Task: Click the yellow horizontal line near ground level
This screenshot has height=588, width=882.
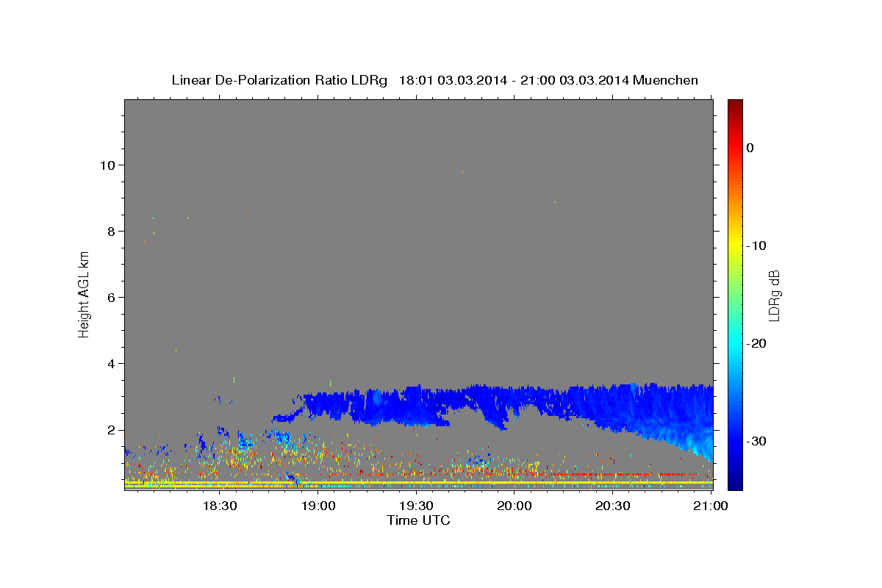Action: (x=419, y=482)
